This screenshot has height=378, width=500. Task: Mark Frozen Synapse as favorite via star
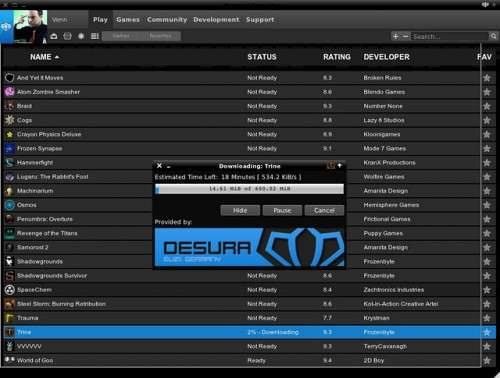[x=487, y=149]
